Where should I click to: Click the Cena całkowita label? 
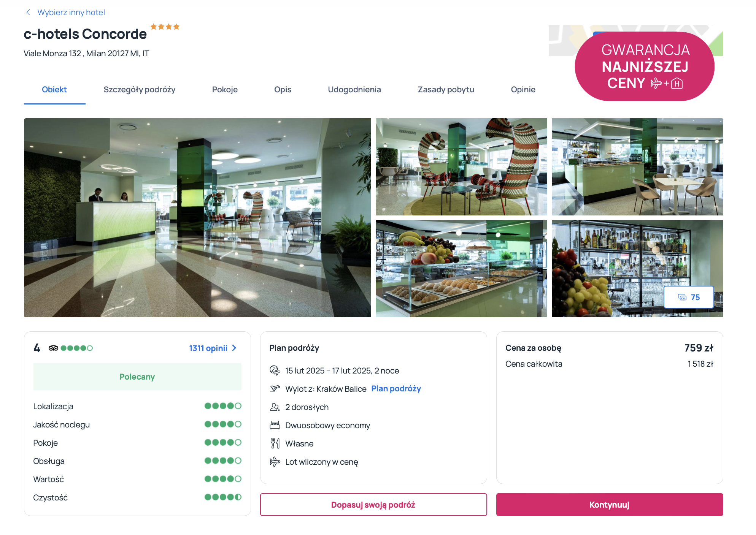(x=534, y=364)
